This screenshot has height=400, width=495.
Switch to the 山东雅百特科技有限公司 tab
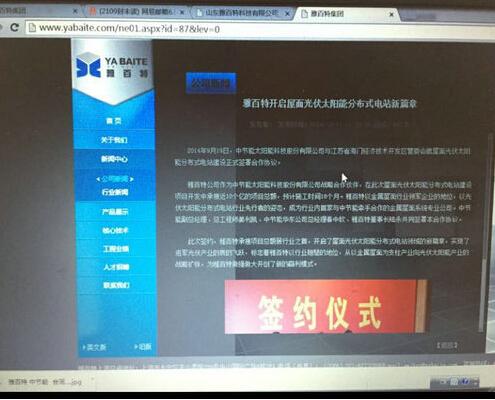[241, 13]
